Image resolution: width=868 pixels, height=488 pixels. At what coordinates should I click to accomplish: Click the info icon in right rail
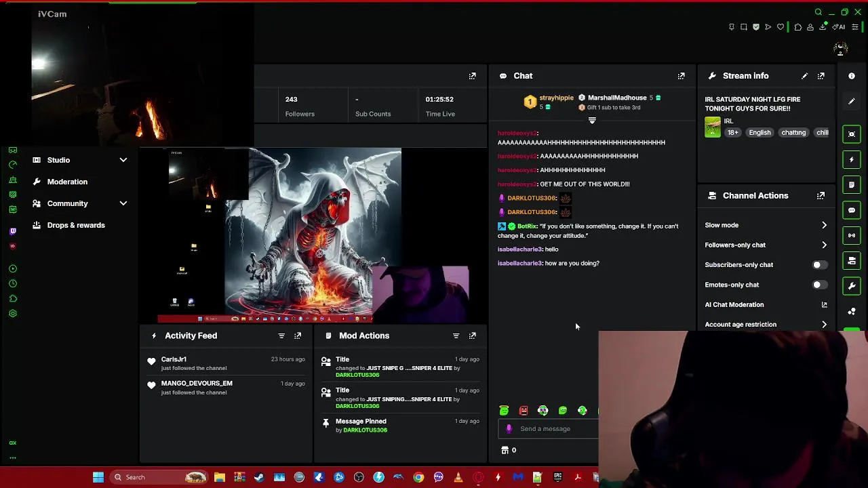[x=852, y=76]
